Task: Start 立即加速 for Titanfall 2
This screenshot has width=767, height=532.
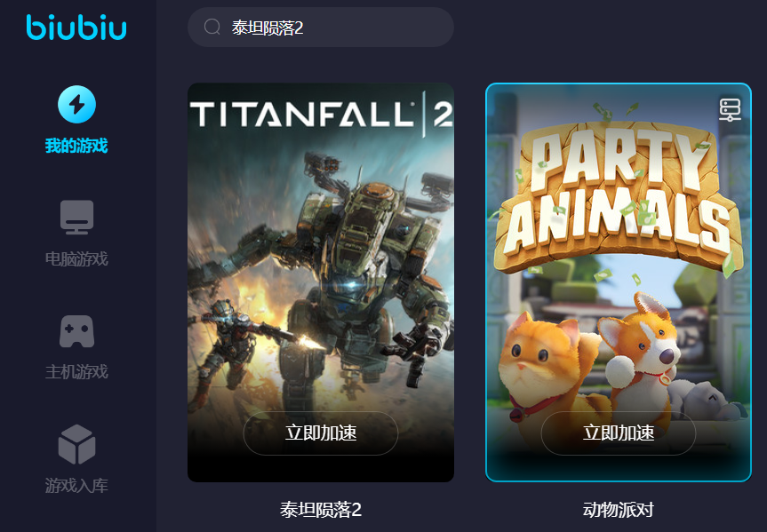Action: click(321, 433)
